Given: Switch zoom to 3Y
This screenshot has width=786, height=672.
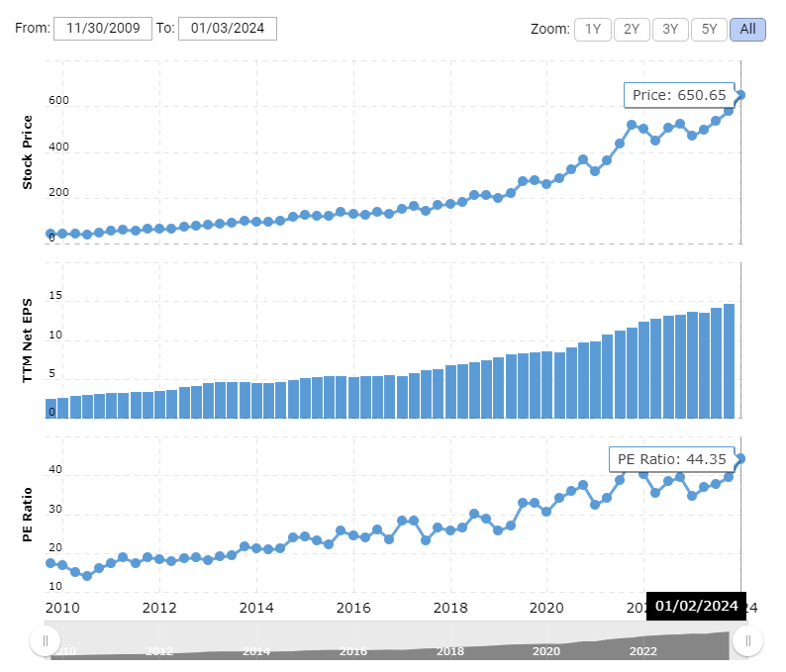Looking at the screenshot, I should pos(670,29).
